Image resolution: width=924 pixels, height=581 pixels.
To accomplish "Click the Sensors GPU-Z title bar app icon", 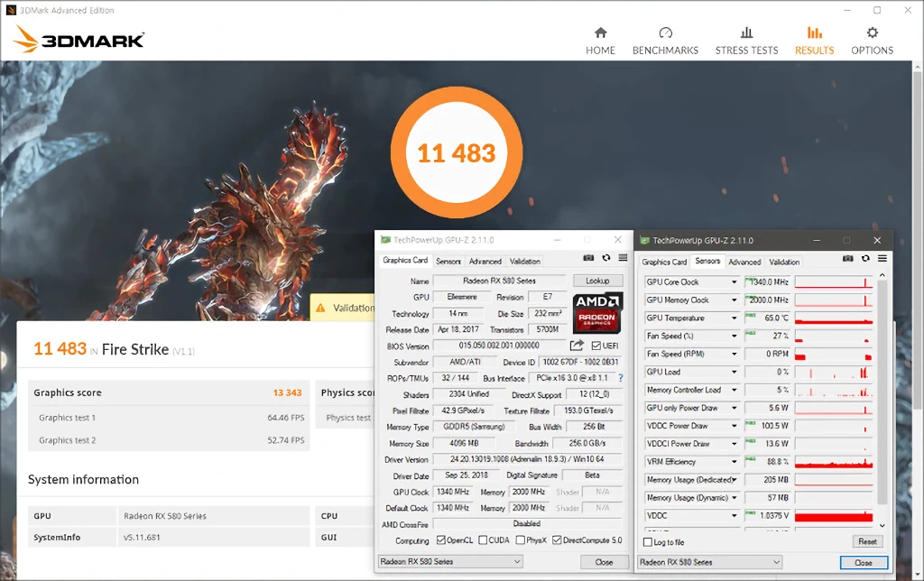I will tap(644, 240).
